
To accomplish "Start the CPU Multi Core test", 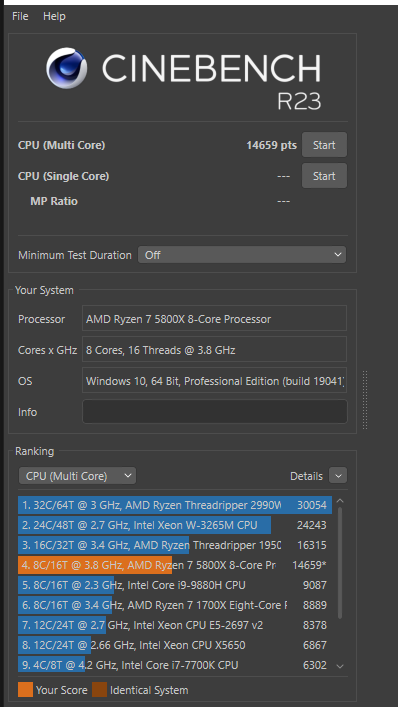I will click(x=324, y=145).
